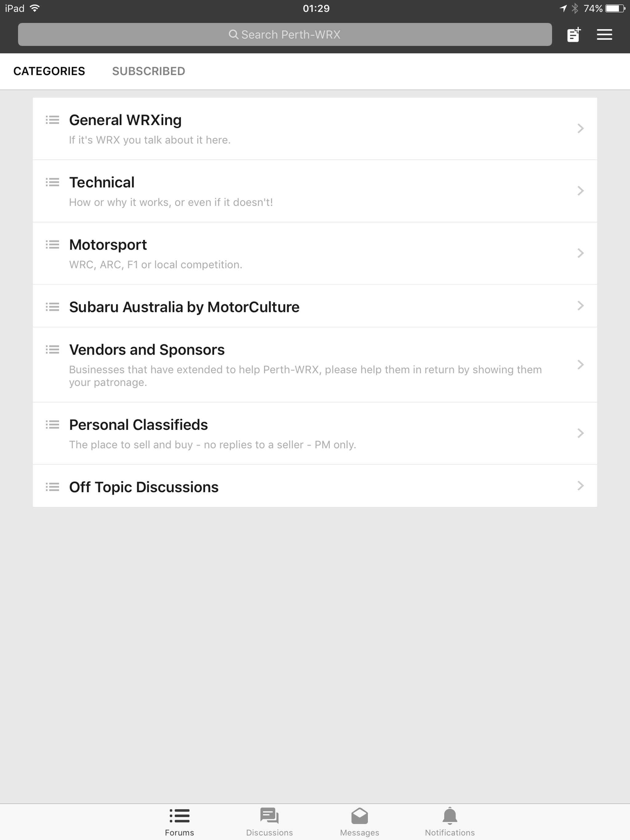Switch to the SUBSCRIBED tab
Screen dimensions: 630x840
(x=149, y=71)
